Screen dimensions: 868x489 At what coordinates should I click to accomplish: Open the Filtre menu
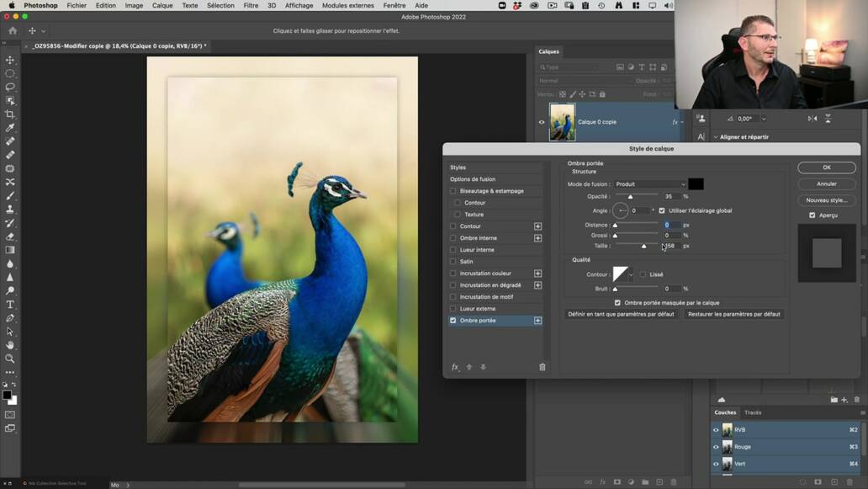(251, 5)
